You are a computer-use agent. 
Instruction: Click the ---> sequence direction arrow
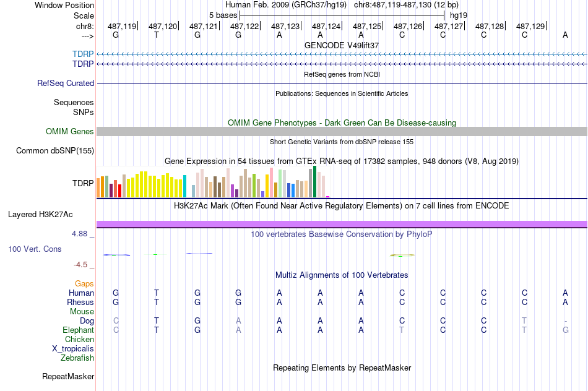coord(88,36)
